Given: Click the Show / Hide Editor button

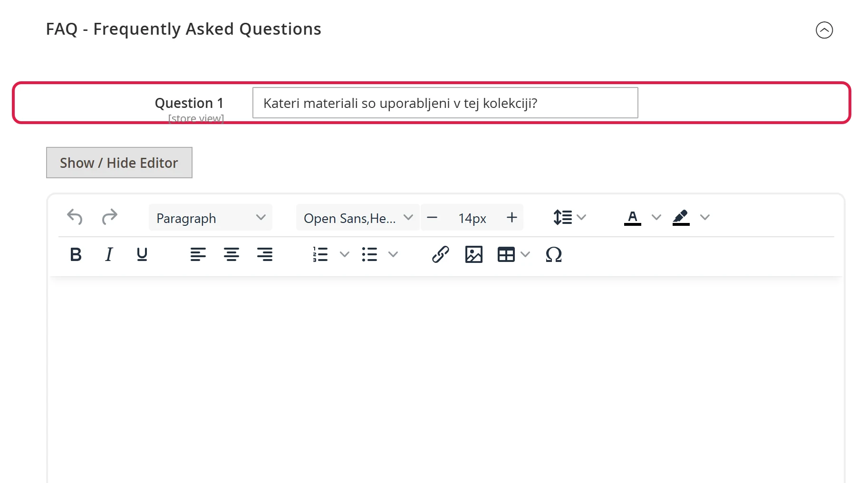Looking at the screenshot, I should click(x=119, y=163).
